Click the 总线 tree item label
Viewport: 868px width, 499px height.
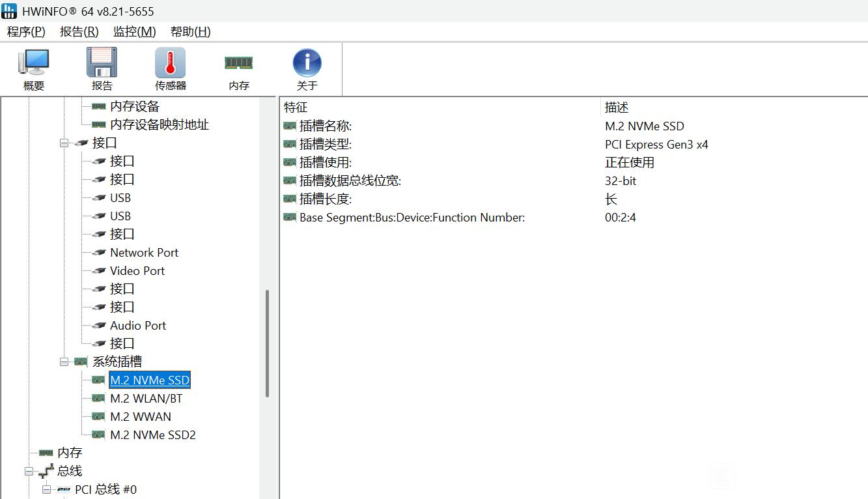click(70, 471)
